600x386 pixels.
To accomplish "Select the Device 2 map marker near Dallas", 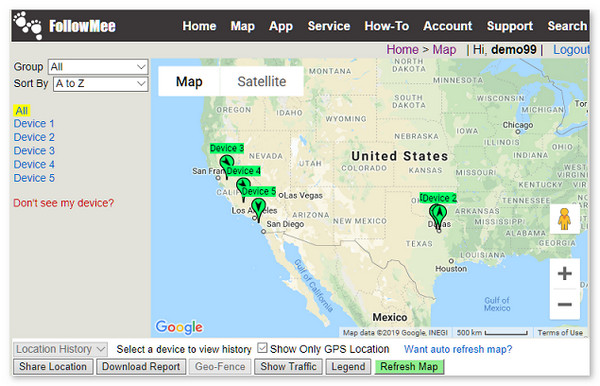I will coord(439,216).
